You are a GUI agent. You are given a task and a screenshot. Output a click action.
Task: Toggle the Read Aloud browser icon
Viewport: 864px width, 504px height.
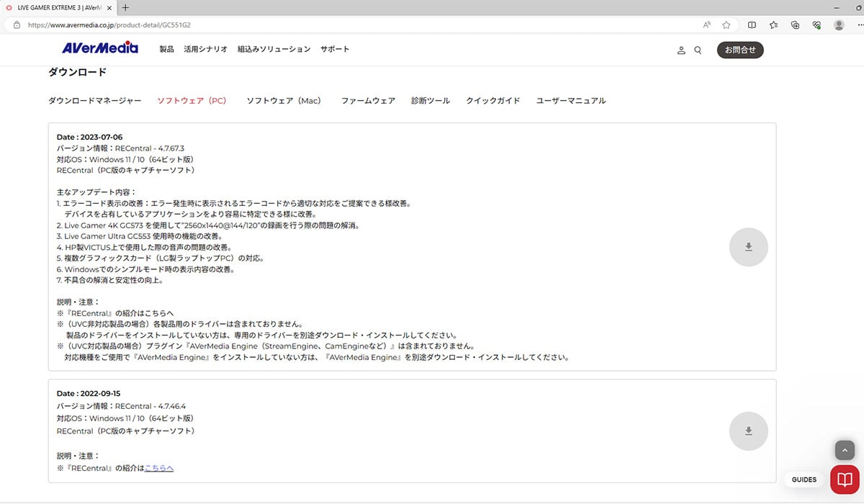click(707, 24)
